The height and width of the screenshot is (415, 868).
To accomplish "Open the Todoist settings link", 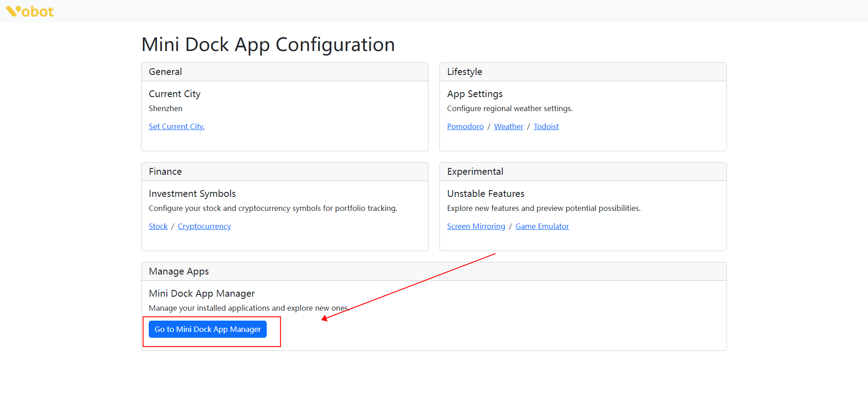I will coord(546,126).
